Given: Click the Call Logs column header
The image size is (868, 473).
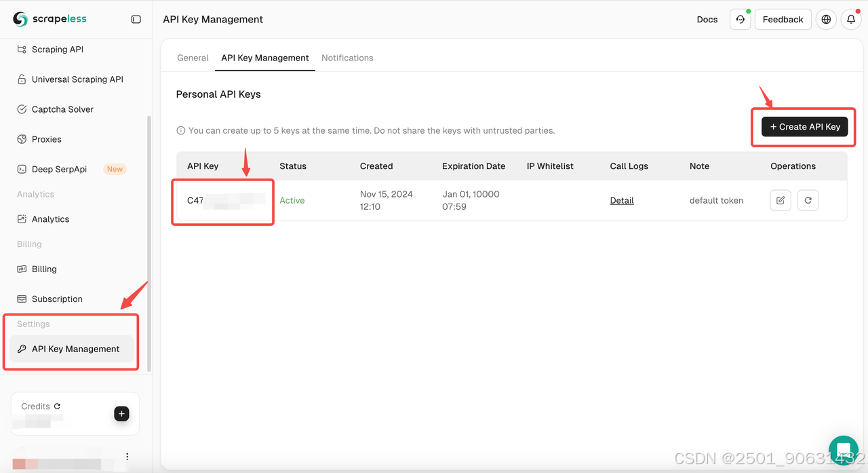Looking at the screenshot, I should [629, 166].
